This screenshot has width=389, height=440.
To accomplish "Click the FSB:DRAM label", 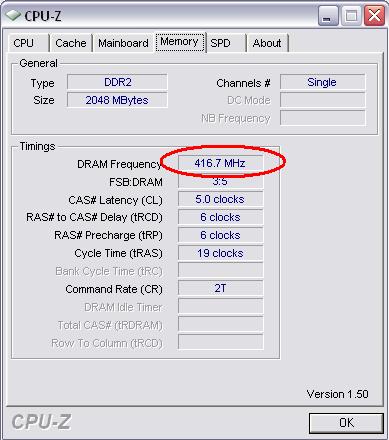I will pos(136,182).
